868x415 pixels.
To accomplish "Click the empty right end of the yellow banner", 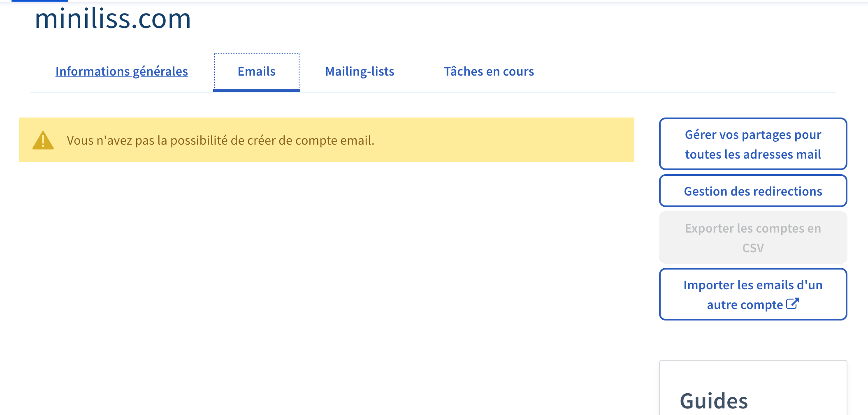I will 576,141.
